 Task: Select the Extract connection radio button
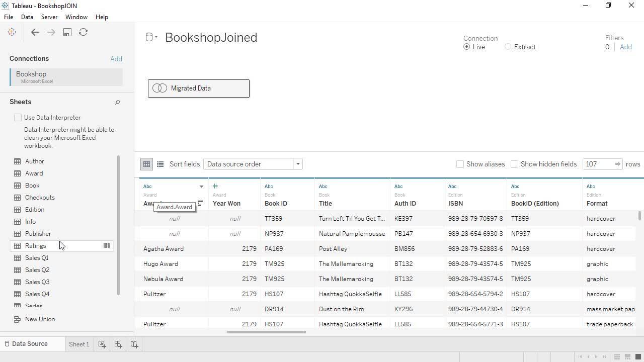click(508, 47)
